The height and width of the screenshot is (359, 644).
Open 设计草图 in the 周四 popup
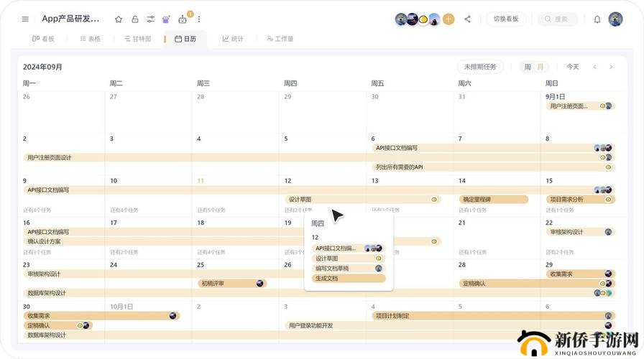pyautogui.click(x=349, y=258)
